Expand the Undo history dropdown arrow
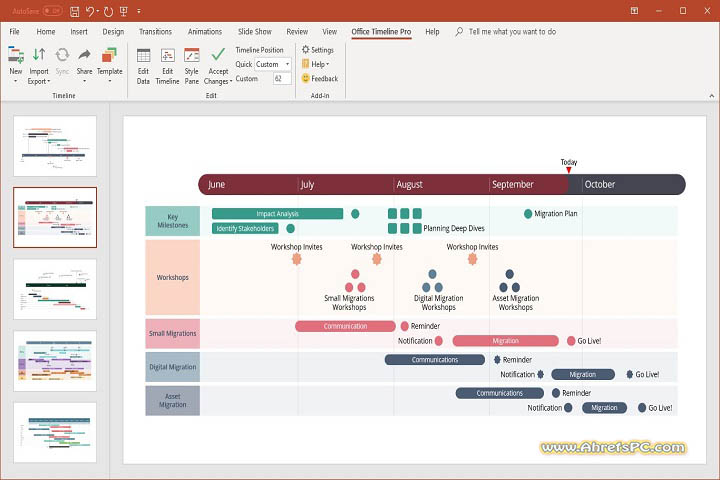720x480 pixels. pos(97,11)
